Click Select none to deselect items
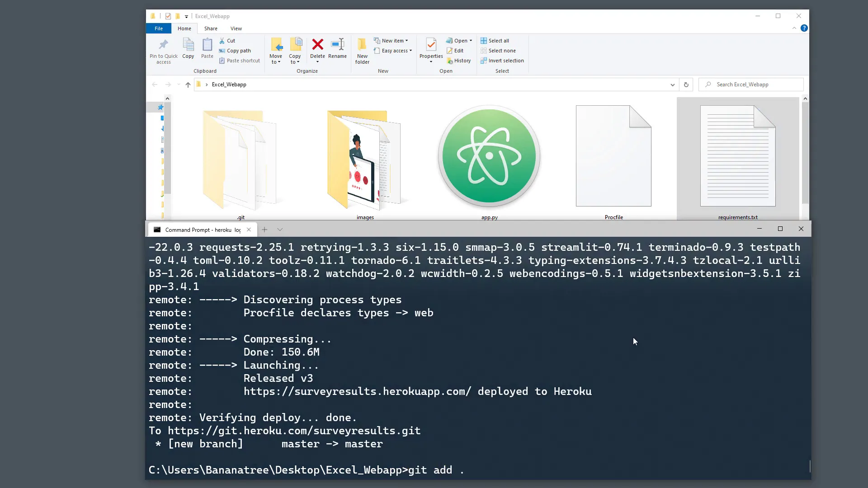This screenshot has height=488, width=868. [498, 51]
